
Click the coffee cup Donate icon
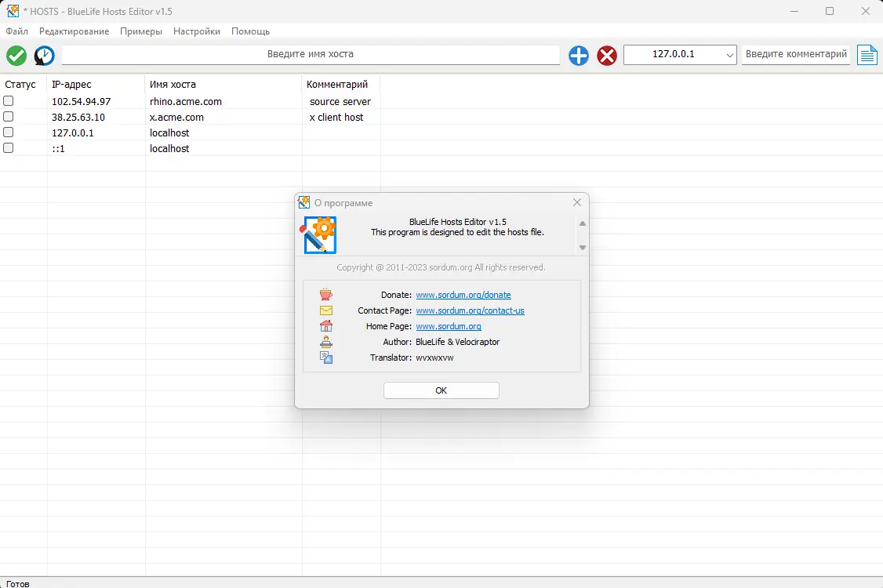325,294
